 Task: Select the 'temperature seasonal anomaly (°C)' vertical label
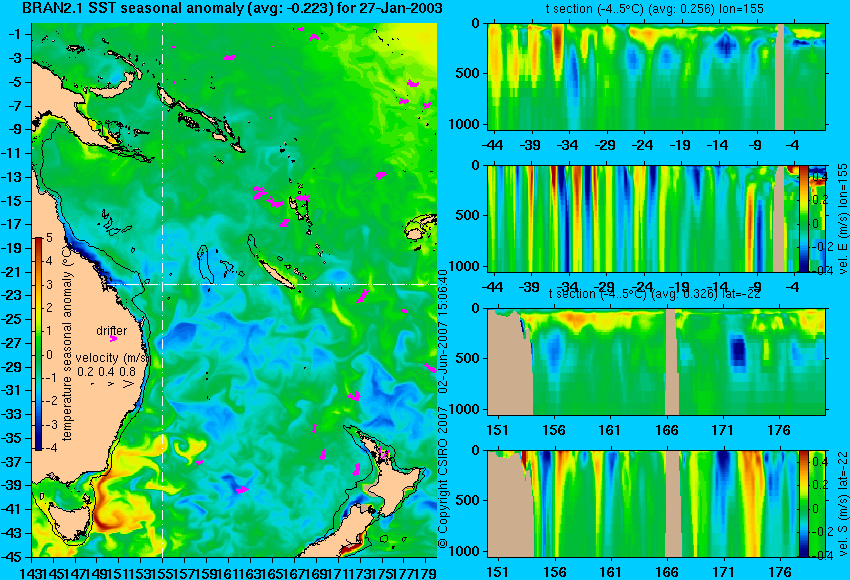point(67,345)
